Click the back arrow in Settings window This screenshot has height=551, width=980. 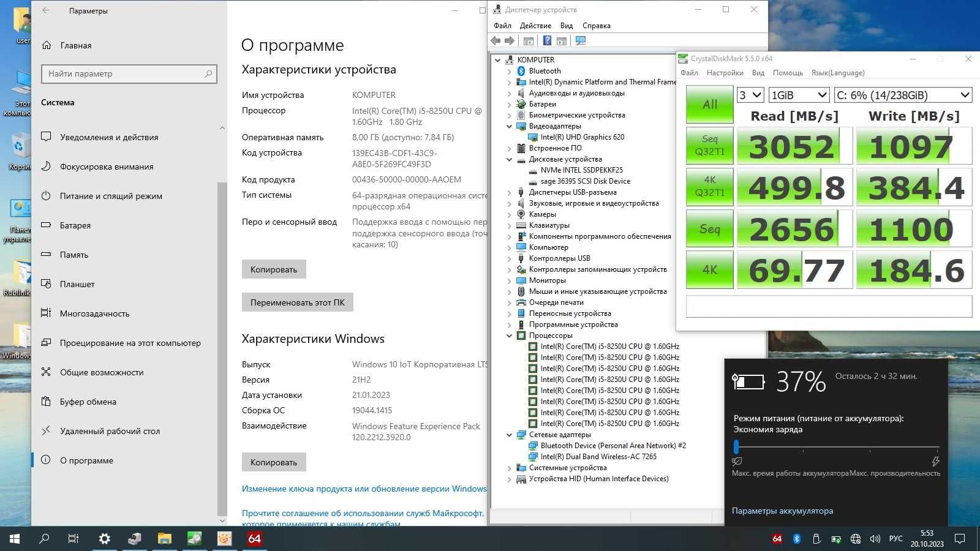[x=47, y=10]
